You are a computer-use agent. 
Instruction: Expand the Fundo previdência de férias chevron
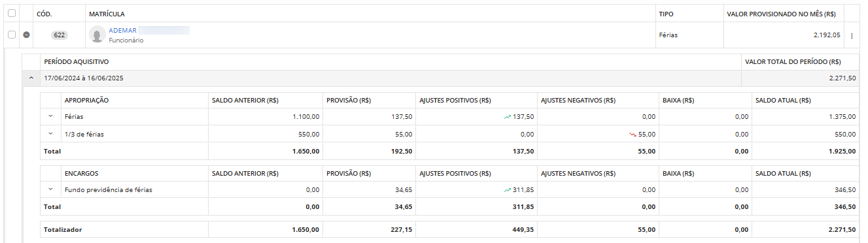pyautogui.click(x=50, y=189)
